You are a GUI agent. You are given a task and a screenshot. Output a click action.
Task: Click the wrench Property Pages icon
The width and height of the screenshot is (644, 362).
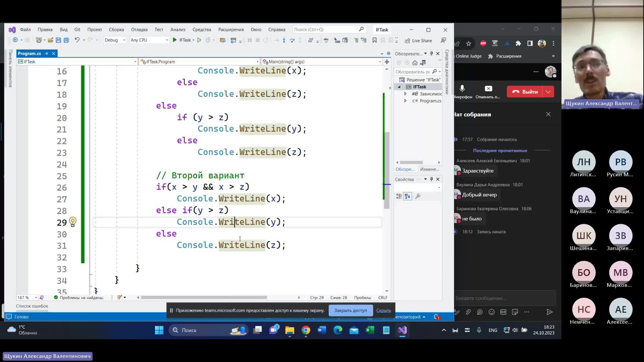pos(418,196)
